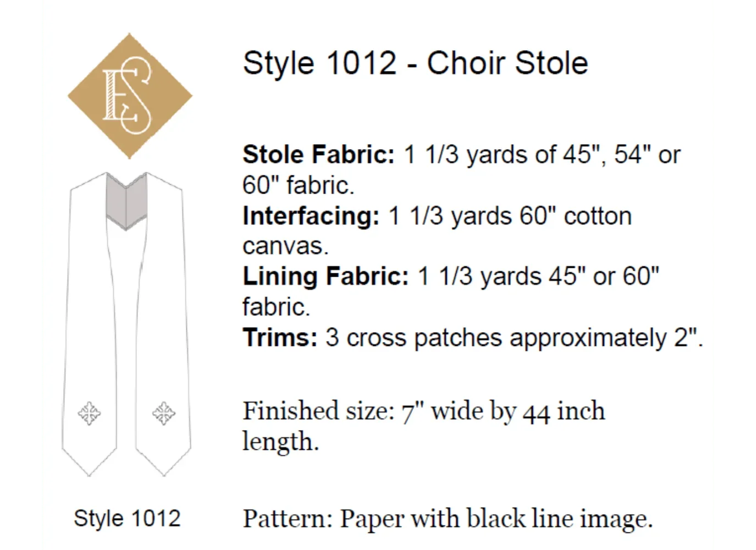756x550 pixels.
Task: Click the left cross patch on the stole
Action: pos(89,413)
